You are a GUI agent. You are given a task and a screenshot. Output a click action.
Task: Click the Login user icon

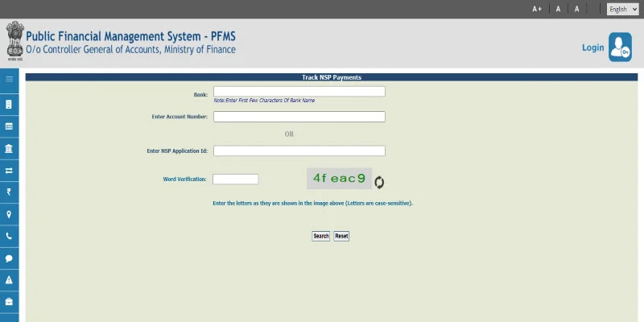tap(620, 47)
